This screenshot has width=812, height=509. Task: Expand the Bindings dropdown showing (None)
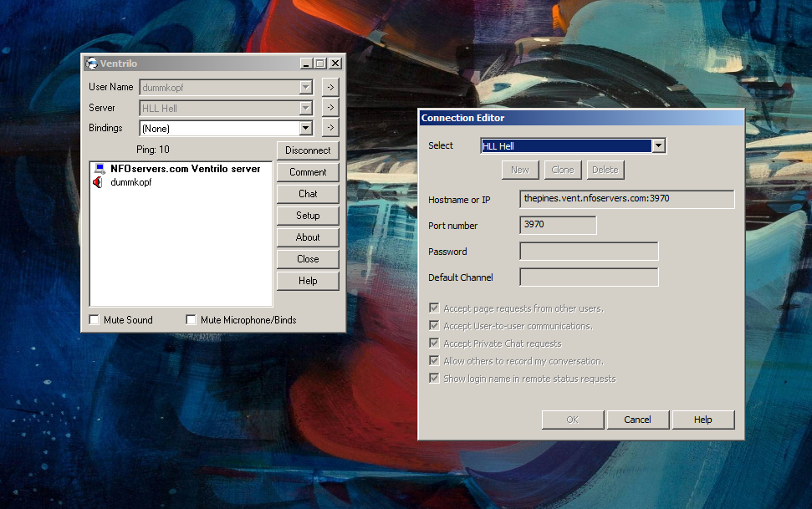(305, 128)
